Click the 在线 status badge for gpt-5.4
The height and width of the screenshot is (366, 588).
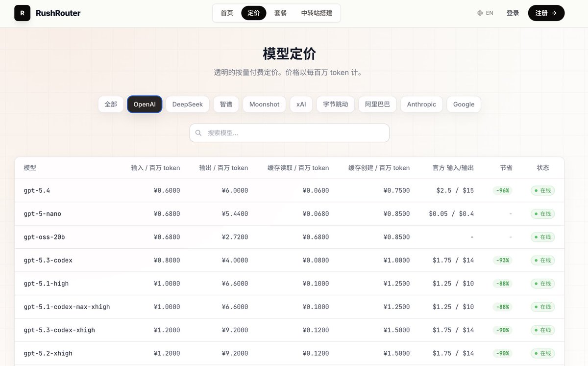click(x=543, y=190)
